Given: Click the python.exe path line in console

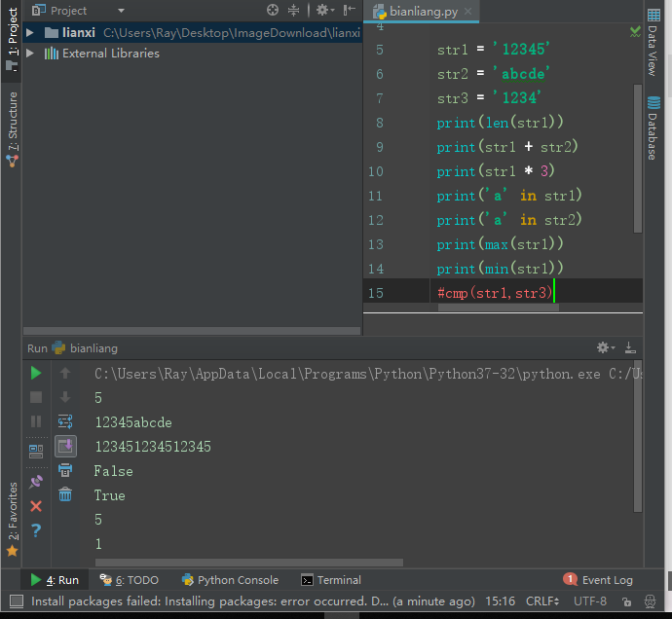Looking at the screenshot, I should pos(368,374).
